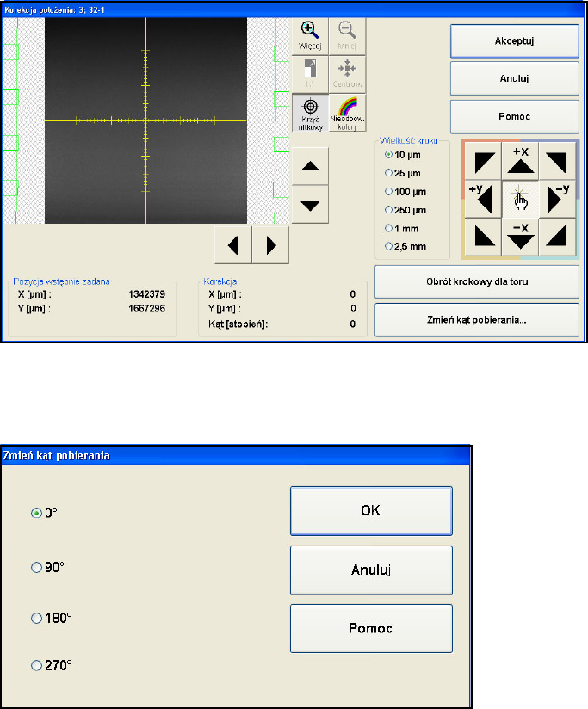This screenshot has width=588, height=709.
Task: Select 100 µm step size
Action: 405,191
